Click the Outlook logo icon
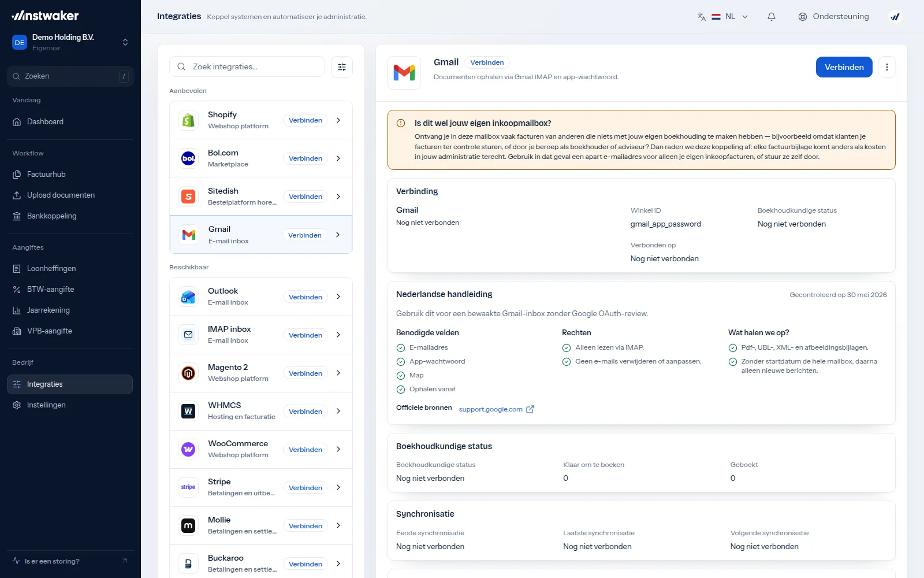This screenshot has width=924, height=578. (188, 297)
